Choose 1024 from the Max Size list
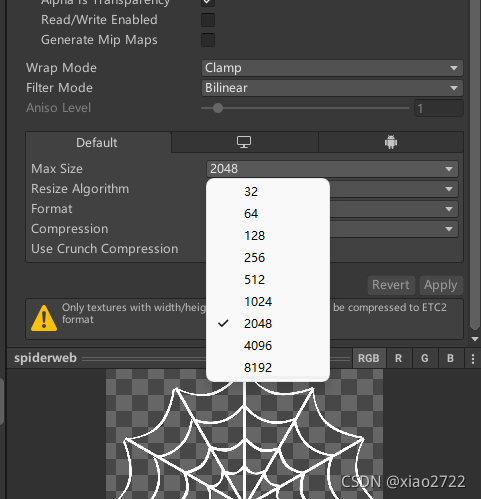This screenshot has height=499, width=481. (x=268, y=302)
